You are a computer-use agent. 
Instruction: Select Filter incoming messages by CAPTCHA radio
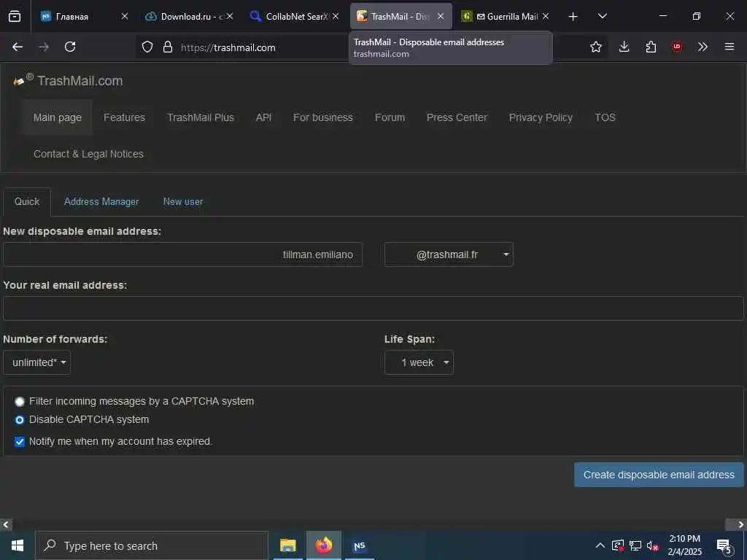click(20, 402)
